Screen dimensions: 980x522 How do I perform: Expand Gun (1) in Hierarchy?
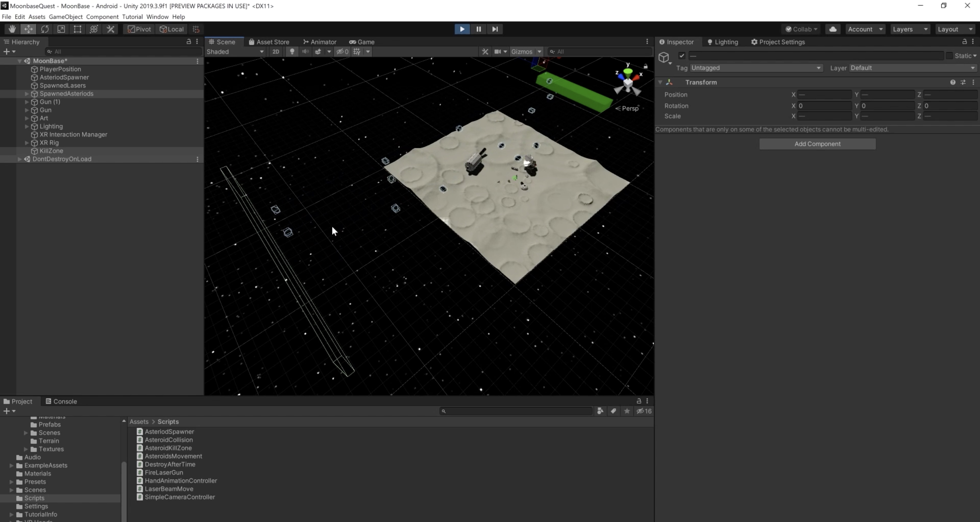click(27, 101)
